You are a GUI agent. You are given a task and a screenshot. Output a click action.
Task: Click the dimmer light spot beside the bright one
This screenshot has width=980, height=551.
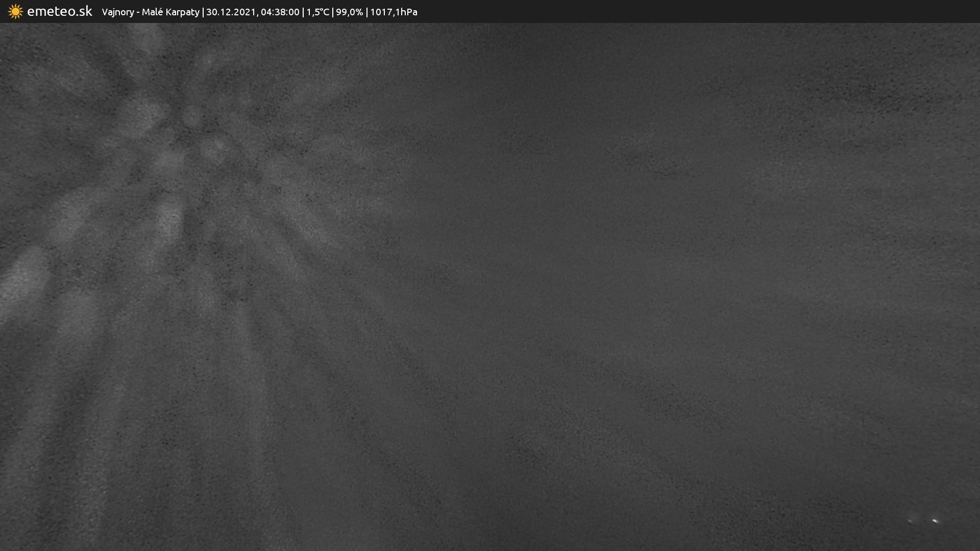point(911,521)
